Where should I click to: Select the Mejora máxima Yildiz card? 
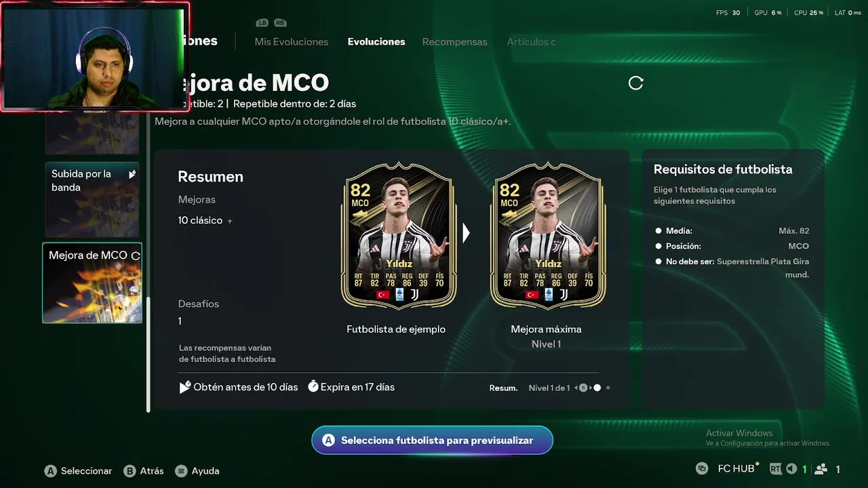548,236
